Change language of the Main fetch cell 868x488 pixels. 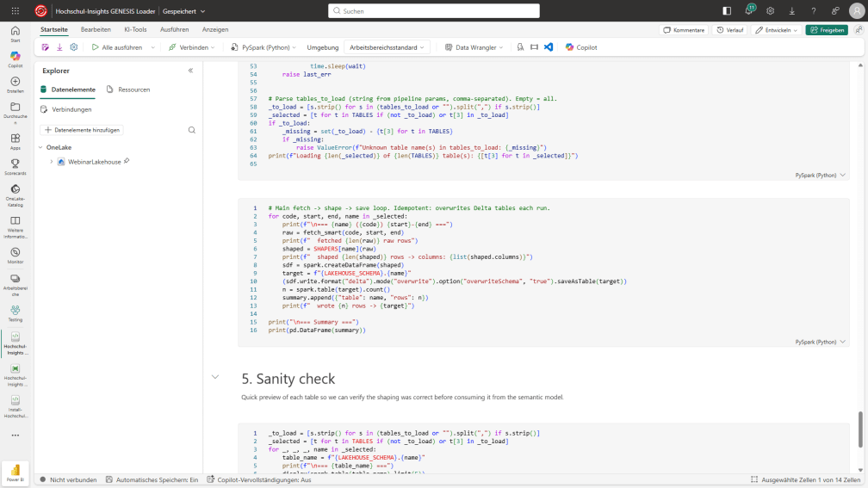[821, 342]
